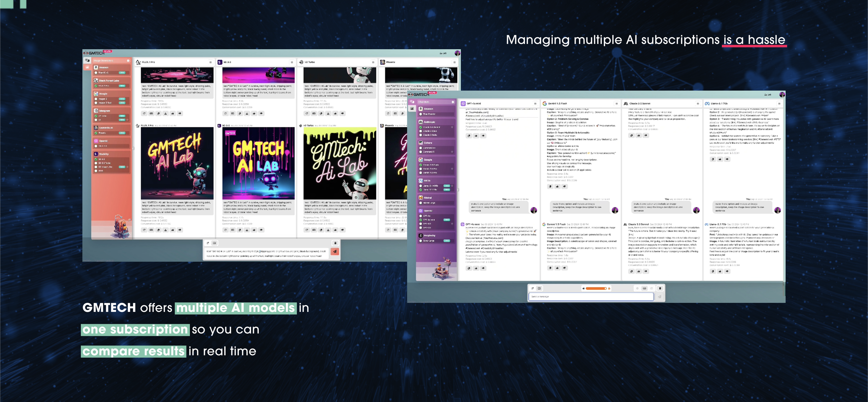Image resolution: width=868 pixels, height=402 pixels.
Task: Click the send arrow in image prompt box
Action: pos(335,251)
